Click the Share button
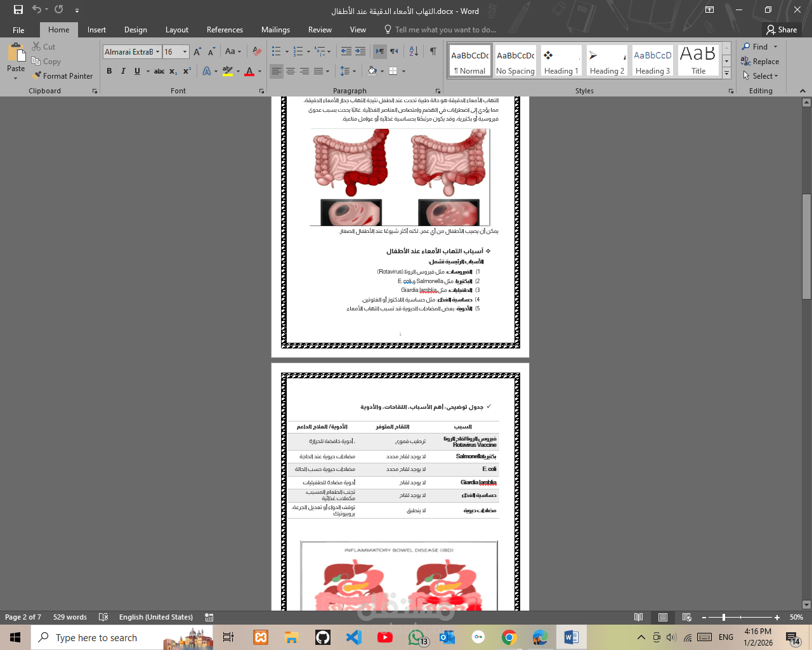 [x=782, y=30]
